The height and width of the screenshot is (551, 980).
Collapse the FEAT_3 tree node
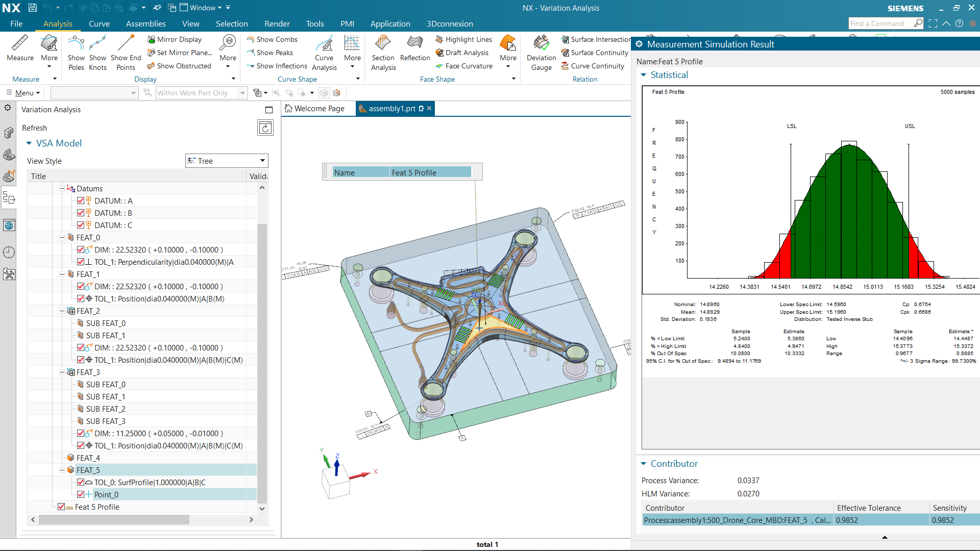click(x=61, y=372)
